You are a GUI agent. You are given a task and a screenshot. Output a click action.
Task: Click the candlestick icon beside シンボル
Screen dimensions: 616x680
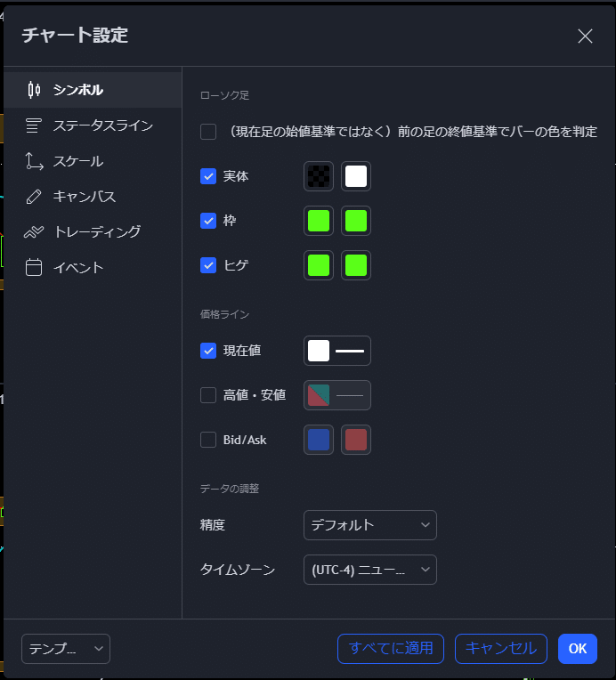[34, 90]
